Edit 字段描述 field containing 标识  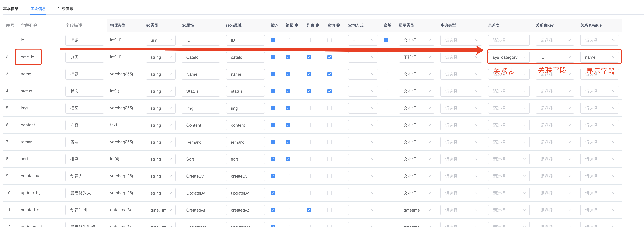[85, 40]
